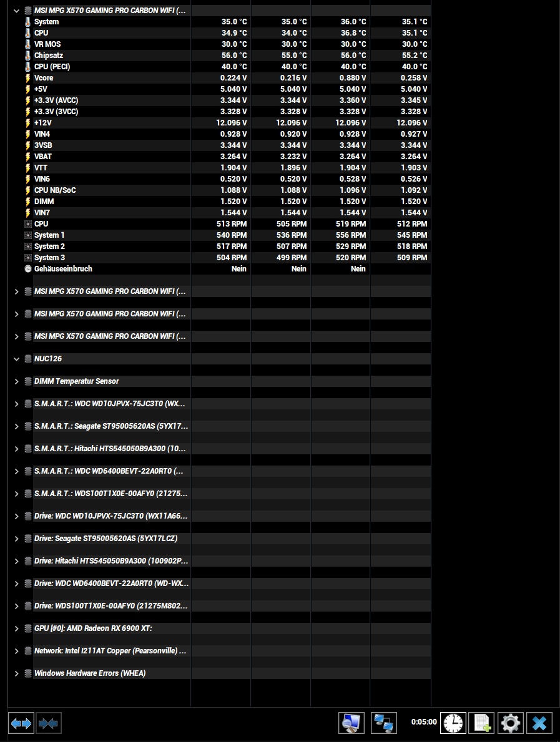This screenshot has width=560, height=742.
Task: Expand S.M.A.R.T.: Hitachi HTS545050B9A300 group
Action: [17, 449]
